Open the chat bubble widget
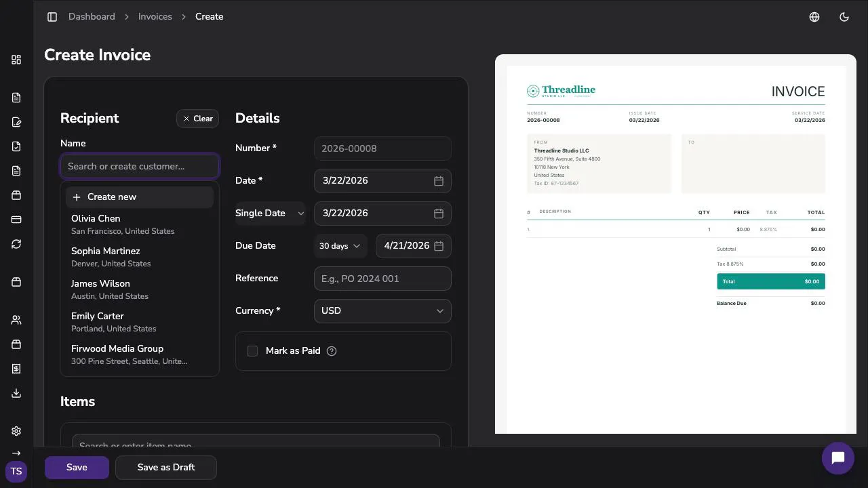 click(837, 458)
